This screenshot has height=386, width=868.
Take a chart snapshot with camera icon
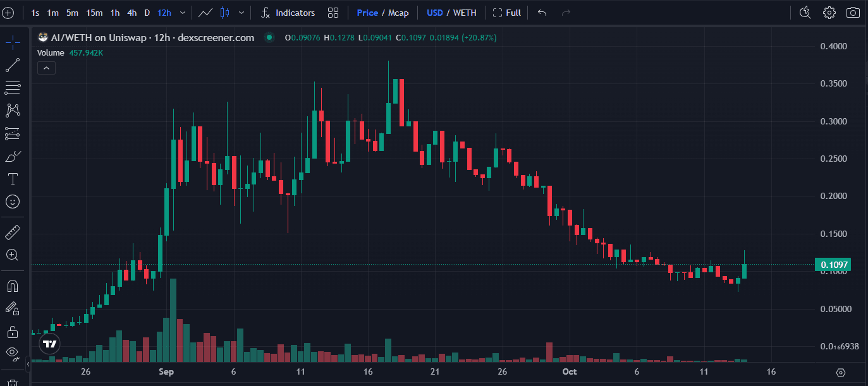click(853, 13)
